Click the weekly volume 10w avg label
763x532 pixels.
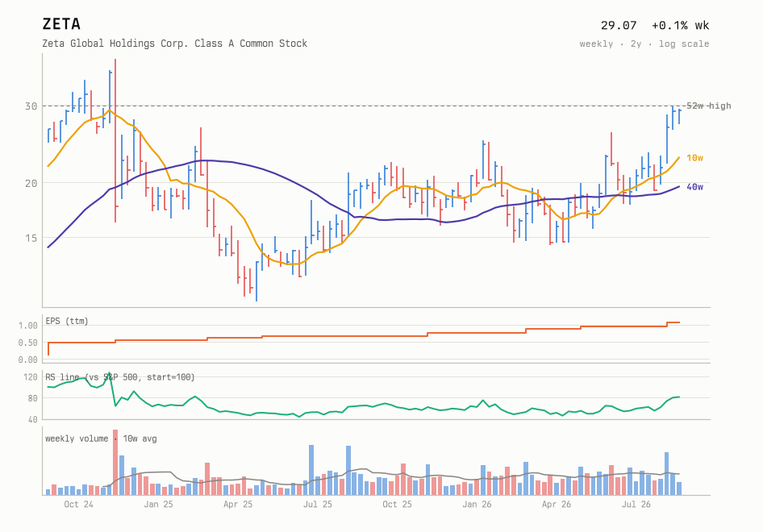click(101, 438)
